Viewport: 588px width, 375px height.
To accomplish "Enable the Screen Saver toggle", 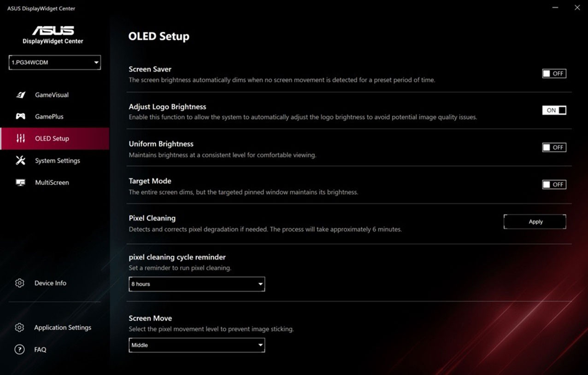I will pos(554,73).
